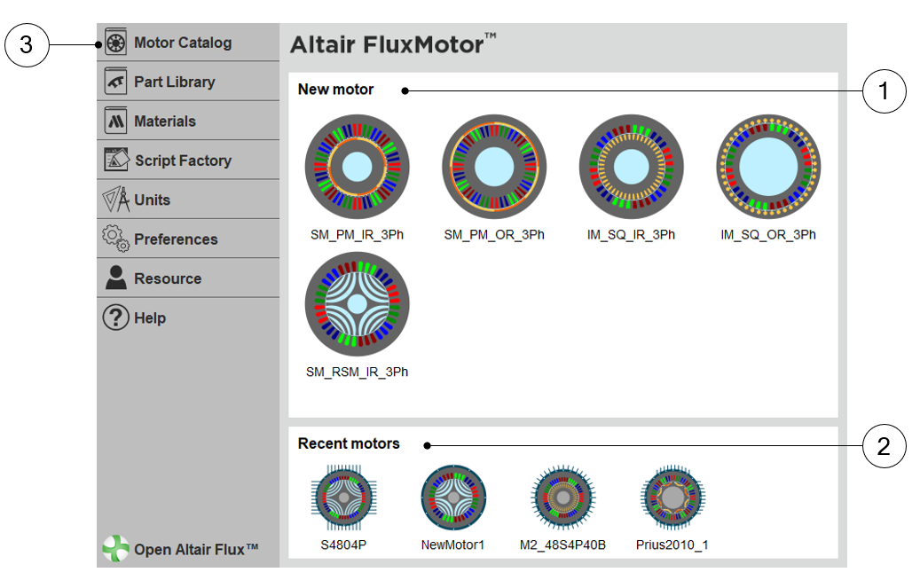Viewport: 920px width, 588px height.
Task: Click the Motor Catalog wheel icon
Action: (x=116, y=43)
